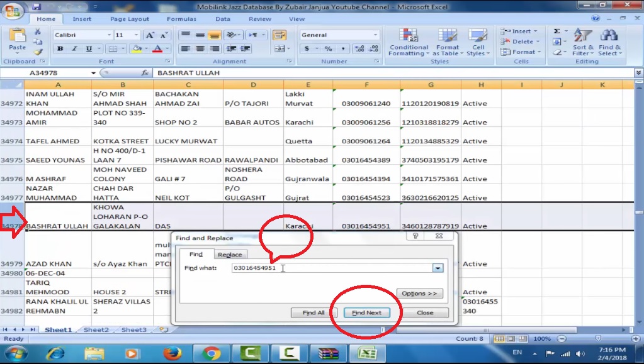Click the Find what input field
The height and width of the screenshot is (364, 644).
click(x=332, y=268)
